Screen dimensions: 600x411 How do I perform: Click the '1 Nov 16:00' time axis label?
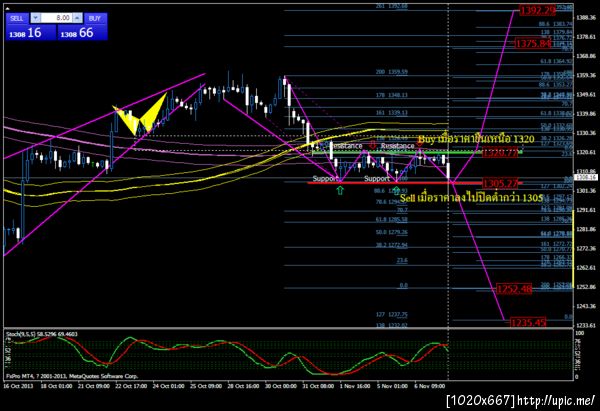pyautogui.click(x=355, y=386)
